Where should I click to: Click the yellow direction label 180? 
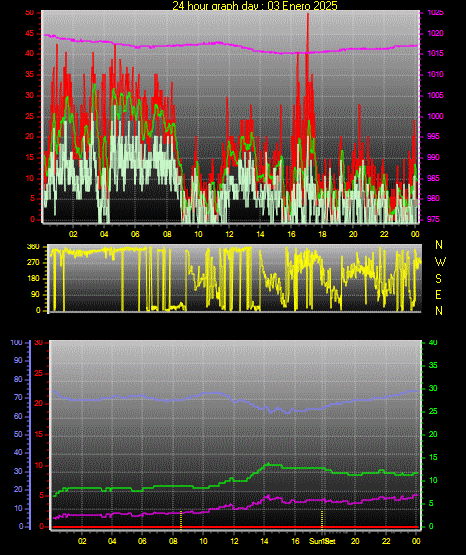click(33, 279)
